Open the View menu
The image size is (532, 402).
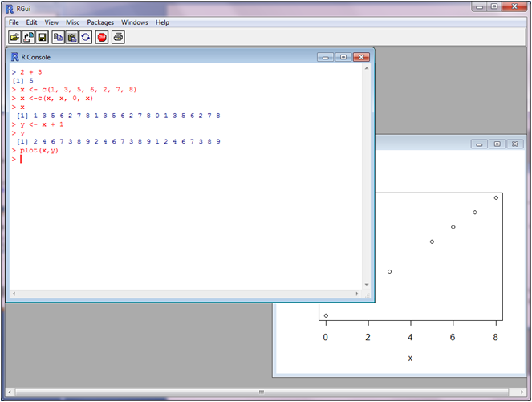(x=51, y=22)
